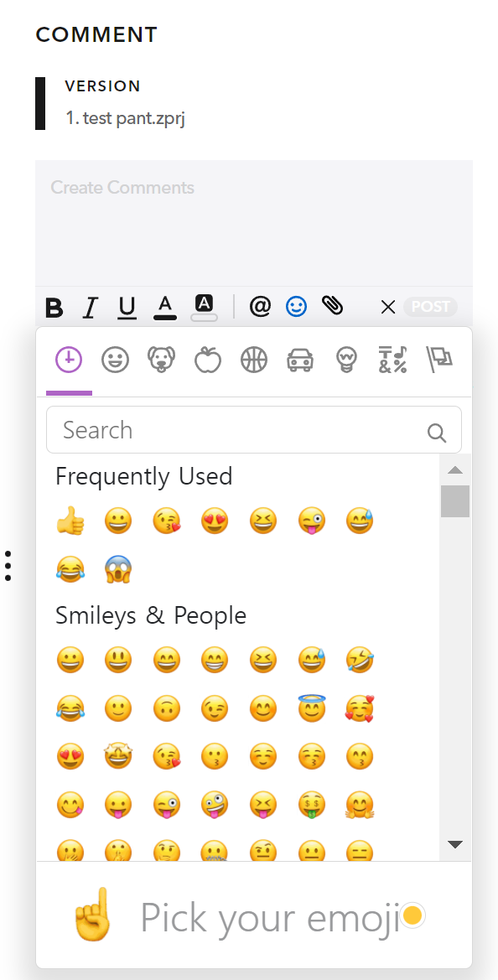
Task: Click the emoji Search field
Action: (254, 430)
